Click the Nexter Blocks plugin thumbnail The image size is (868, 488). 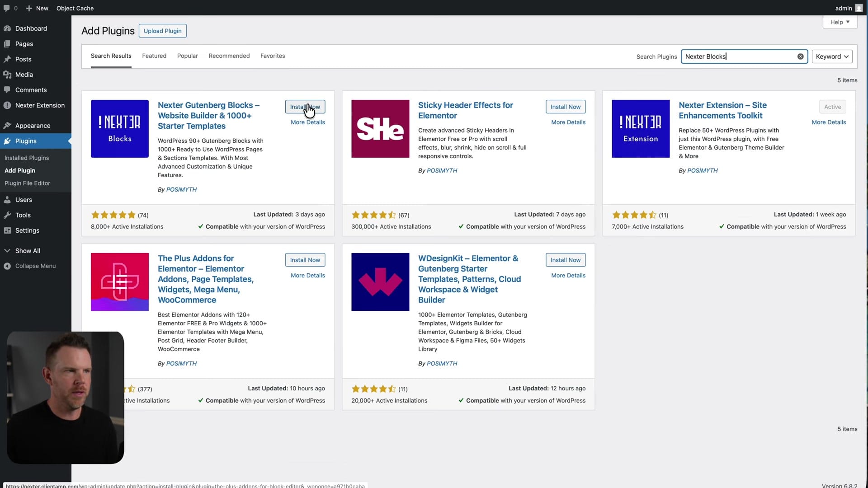tap(120, 129)
